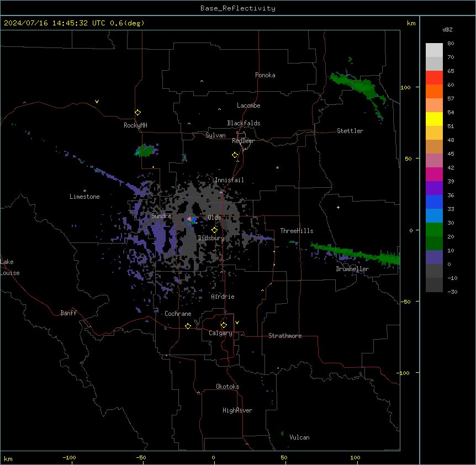Select the Limestone label

[x=84, y=197]
